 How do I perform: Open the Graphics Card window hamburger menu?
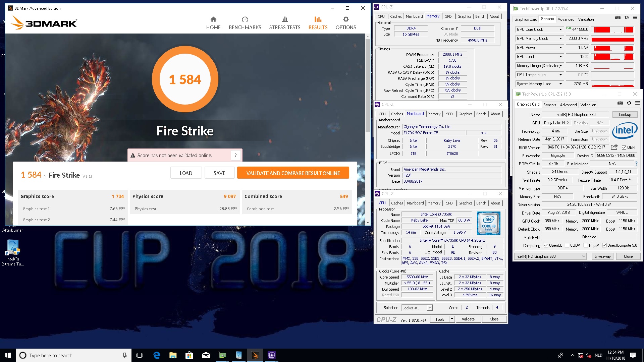click(638, 103)
